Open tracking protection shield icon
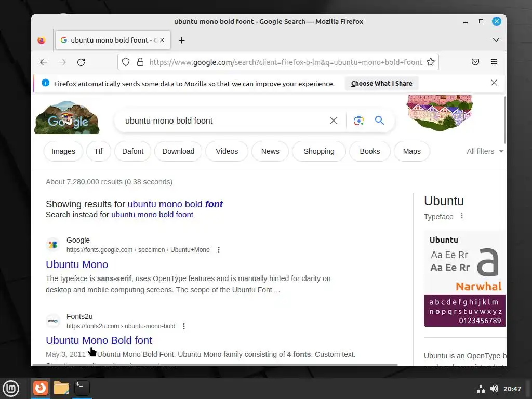532x399 pixels. click(x=126, y=62)
